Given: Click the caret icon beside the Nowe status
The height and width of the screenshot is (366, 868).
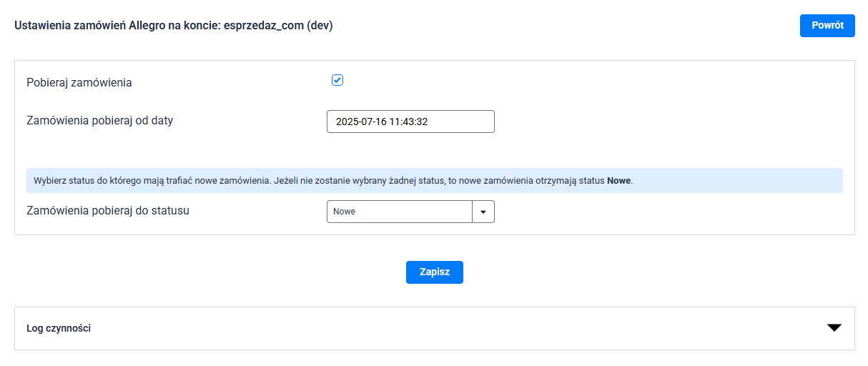Looking at the screenshot, I should (x=483, y=212).
